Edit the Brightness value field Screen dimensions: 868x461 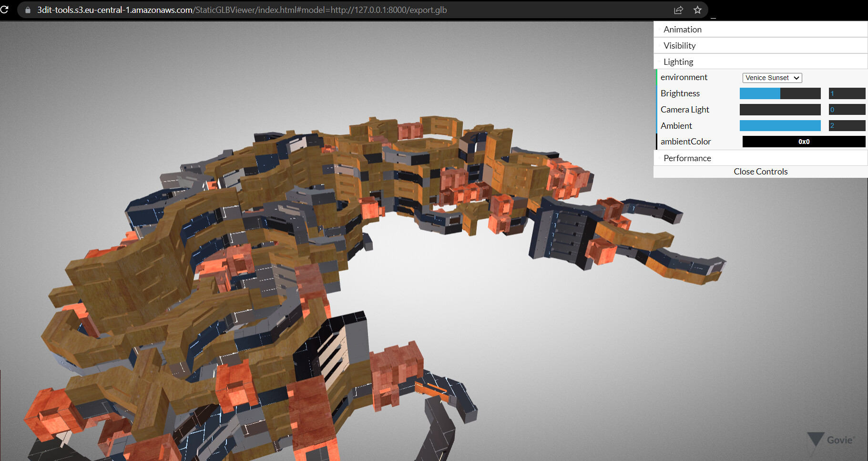click(x=847, y=93)
